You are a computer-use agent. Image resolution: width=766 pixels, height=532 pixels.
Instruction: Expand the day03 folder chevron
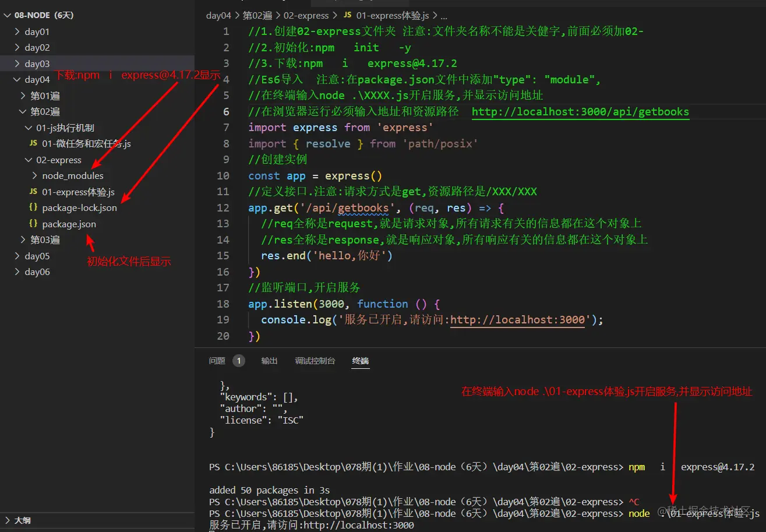(x=17, y=64)
